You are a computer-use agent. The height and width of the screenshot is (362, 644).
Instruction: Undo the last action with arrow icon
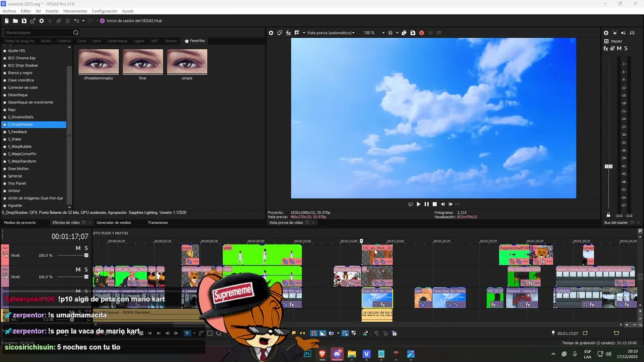click(x=76, y=21)
